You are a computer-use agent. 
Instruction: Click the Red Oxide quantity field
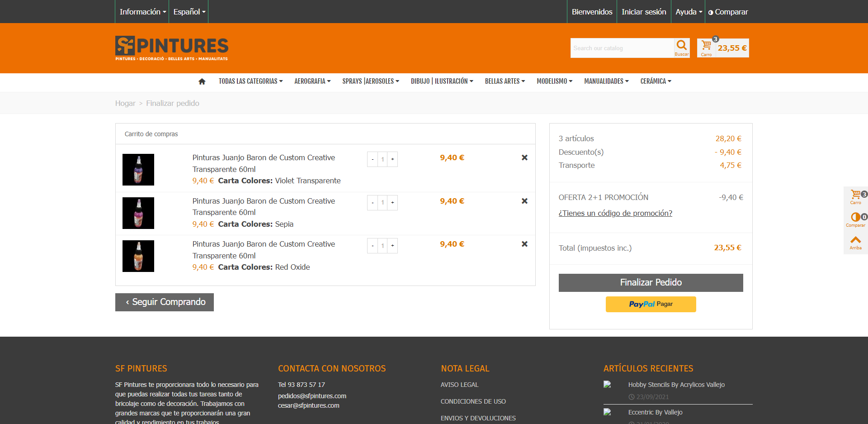(x=382, y=246)
